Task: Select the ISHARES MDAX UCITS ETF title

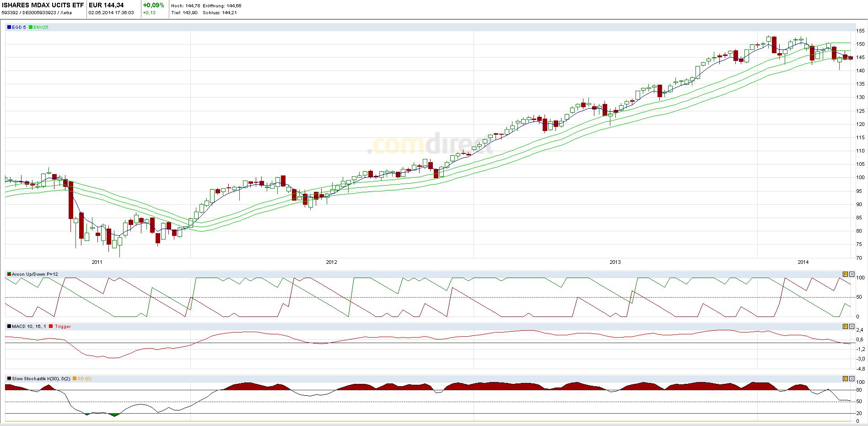Action: coord(43,5)
